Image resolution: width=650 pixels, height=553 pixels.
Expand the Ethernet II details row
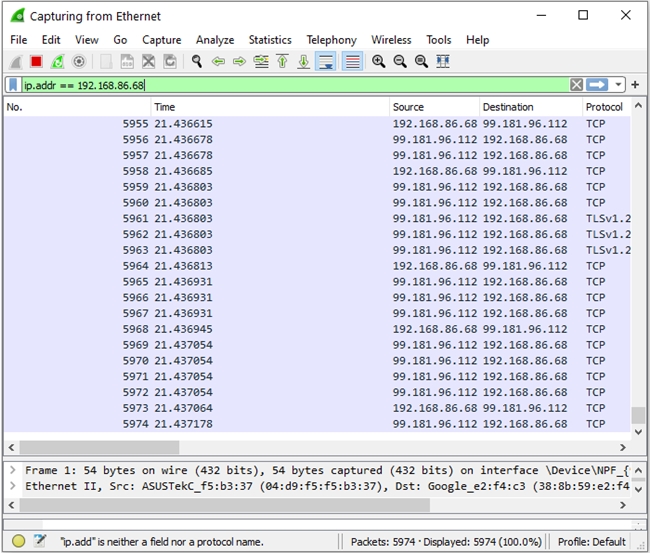click(x=12, y=486)
